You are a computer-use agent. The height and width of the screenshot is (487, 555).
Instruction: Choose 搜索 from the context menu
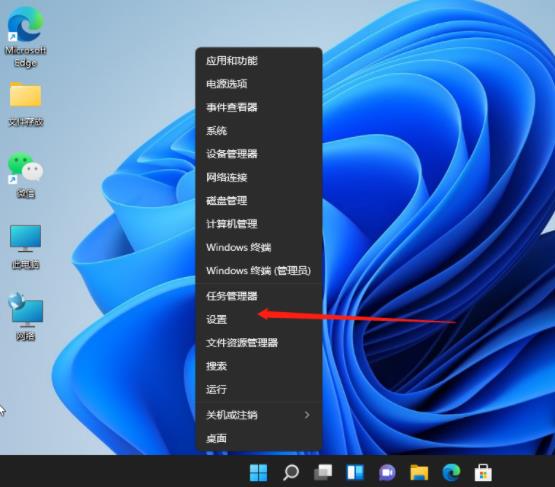click(259, 366)
